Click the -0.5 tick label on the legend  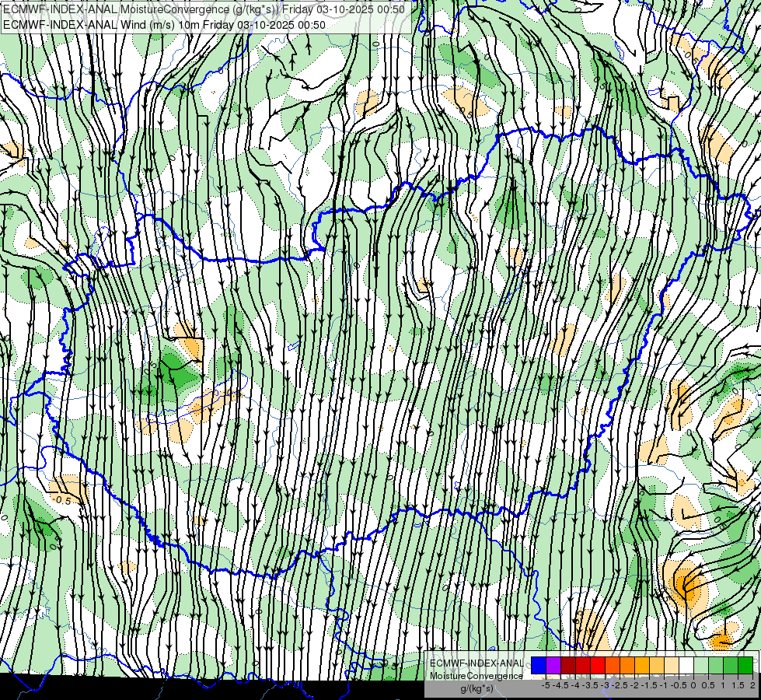pyautogui.click(x=679, y=685)
